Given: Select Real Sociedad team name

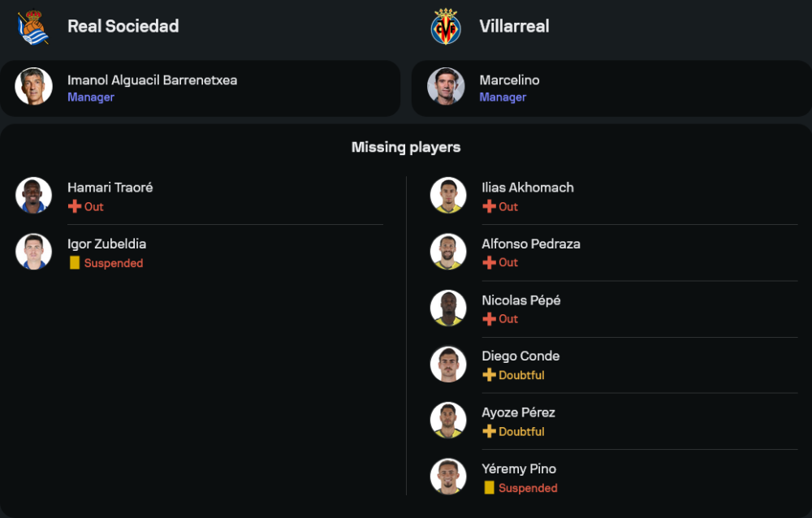Looking at the screenshot, I should tap(123, 26).
